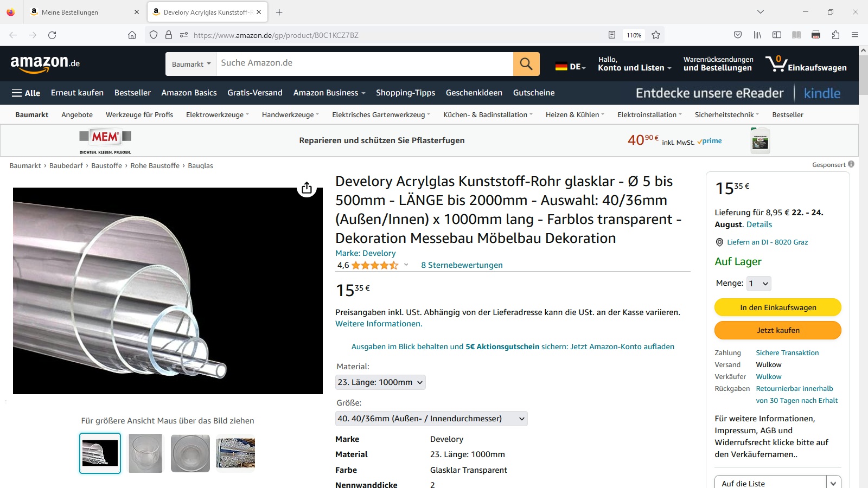Open the delivery Details link
The width and height of the screenshot is (868, 488).
tap(759, 224)
